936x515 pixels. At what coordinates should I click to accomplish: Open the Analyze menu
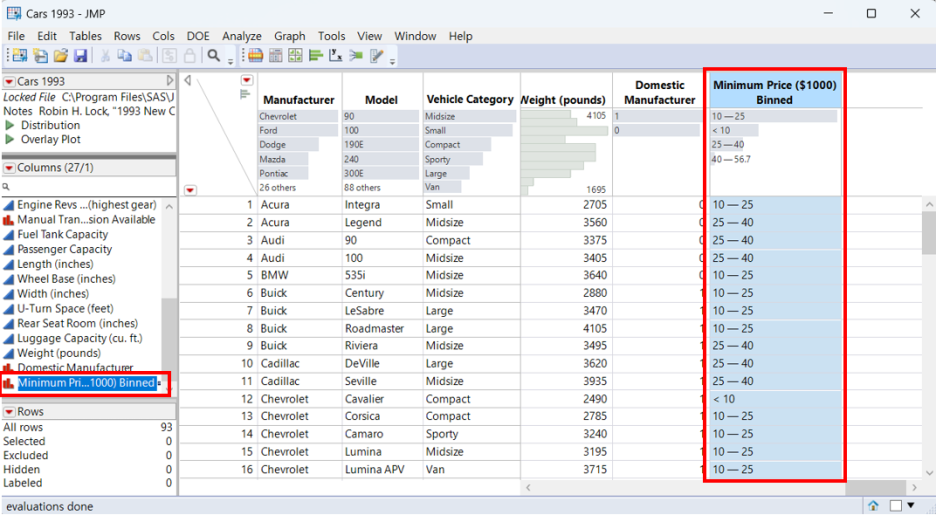click(242, 36)
